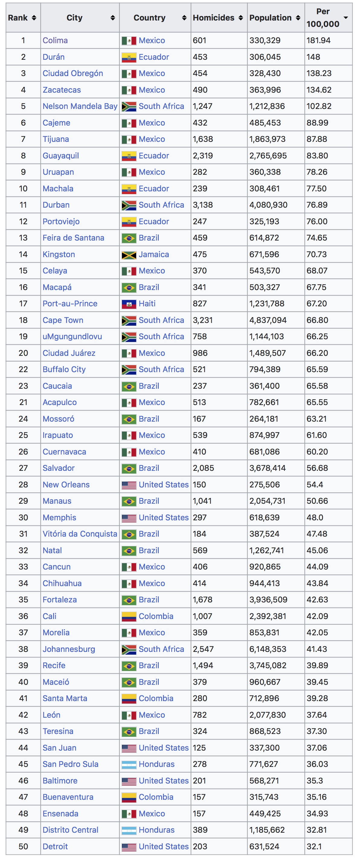Click the Brazil flag in Feira de Santana row
364x868 pixels.
point(129,238)
